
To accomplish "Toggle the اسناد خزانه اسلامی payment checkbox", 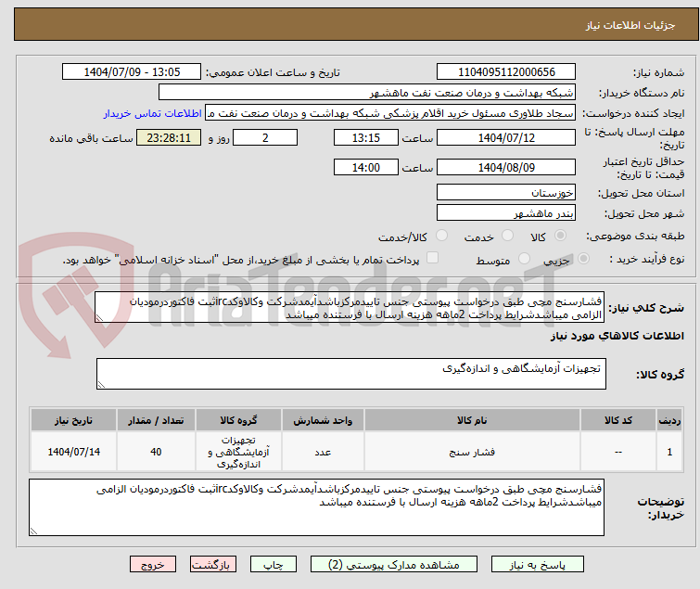I will click(432, 258).
